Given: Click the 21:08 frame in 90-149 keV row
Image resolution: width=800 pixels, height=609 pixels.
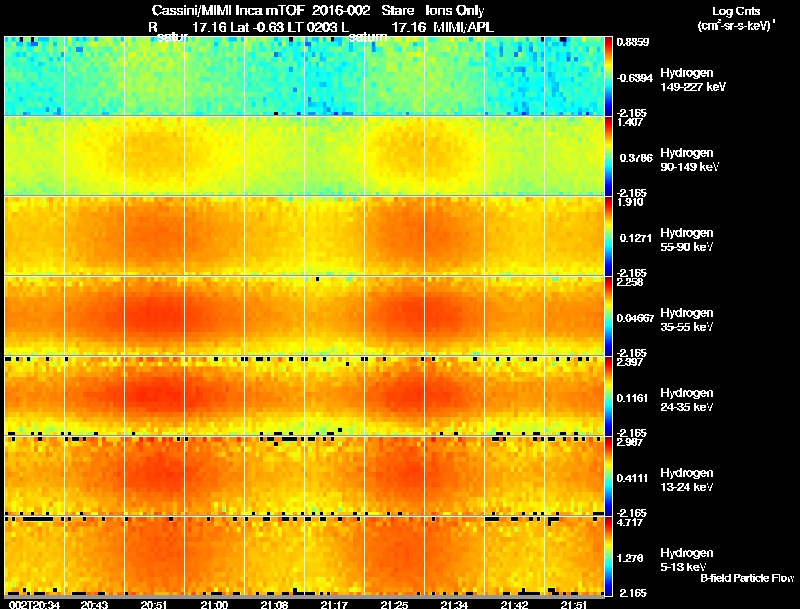Looking at the screenshot, I should click(274, 156).
